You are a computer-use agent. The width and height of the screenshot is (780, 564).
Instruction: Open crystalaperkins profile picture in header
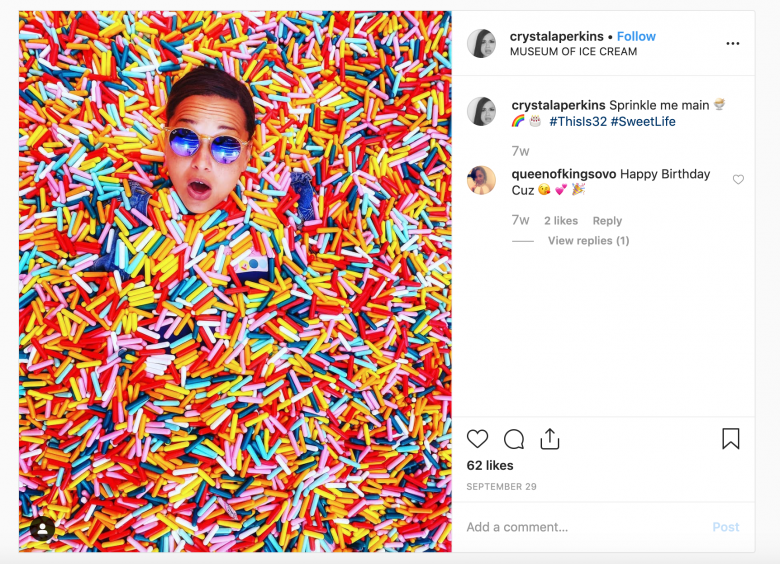coord(482,44)
